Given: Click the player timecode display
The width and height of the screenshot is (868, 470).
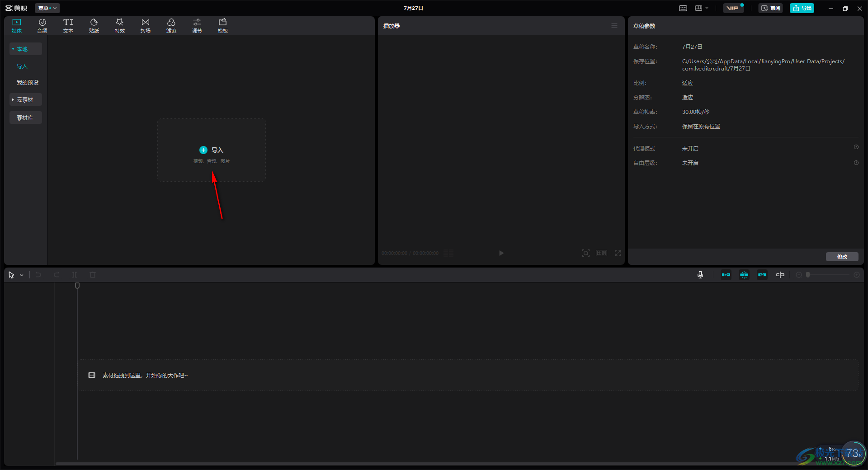Looking at the screenshot, I should (410, 253).
